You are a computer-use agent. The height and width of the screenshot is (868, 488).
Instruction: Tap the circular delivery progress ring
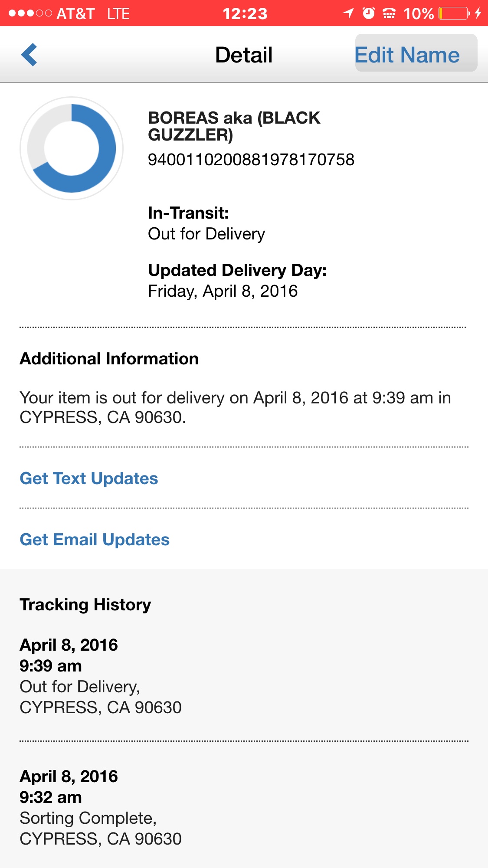(72, 148)
